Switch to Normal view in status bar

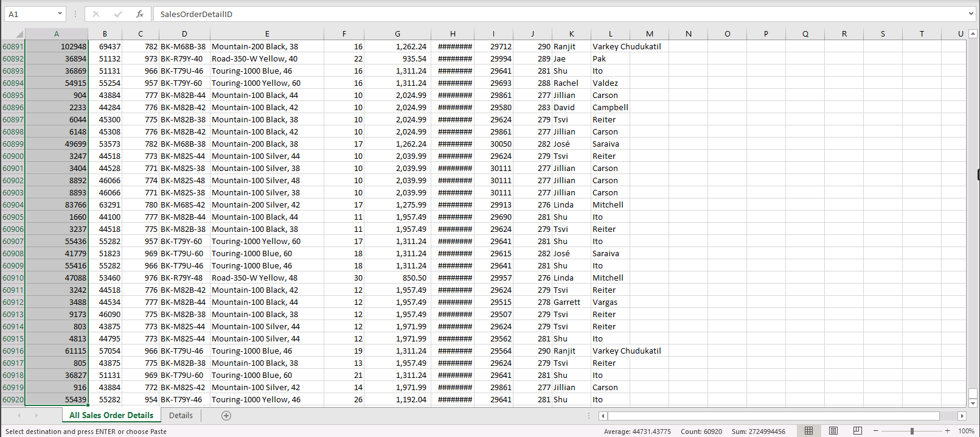(808, 431)
